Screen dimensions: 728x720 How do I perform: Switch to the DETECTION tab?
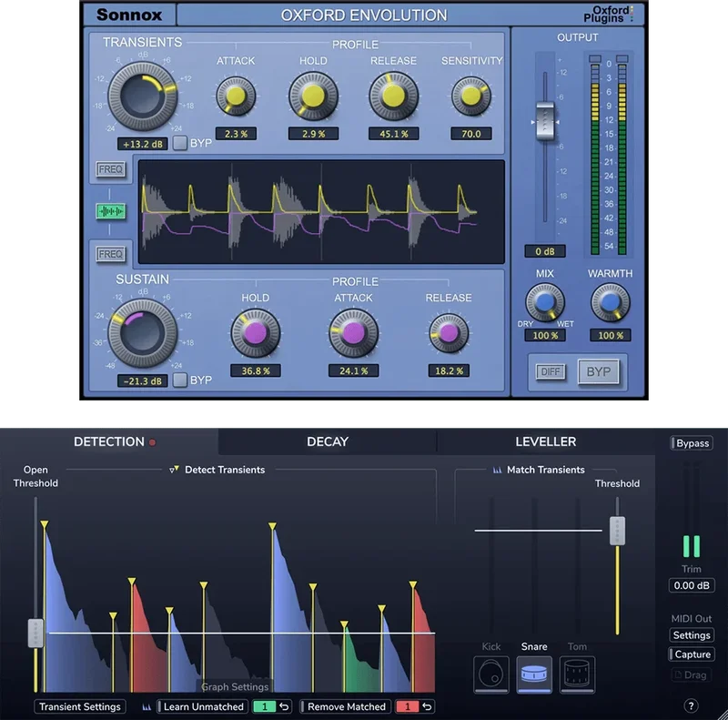point(109,441)
